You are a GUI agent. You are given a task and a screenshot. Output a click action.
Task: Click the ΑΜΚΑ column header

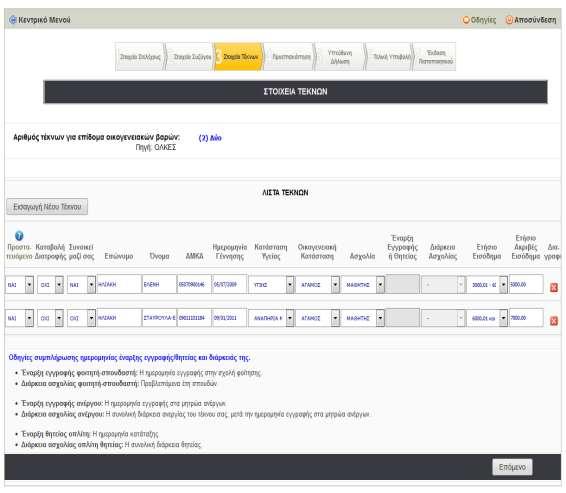coord(194,256)
